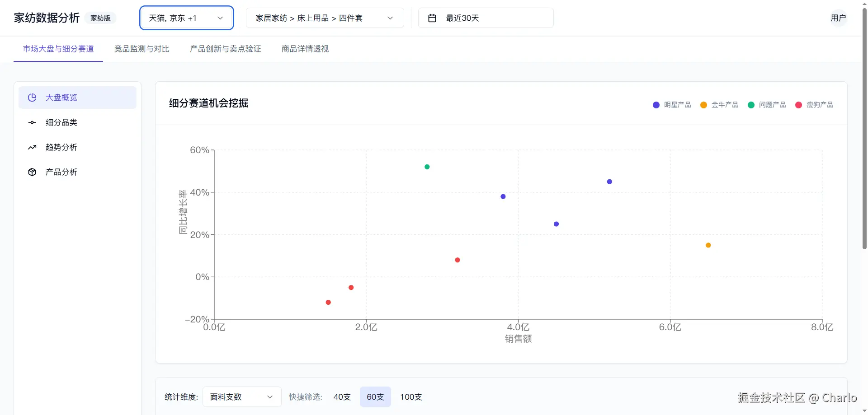
Task: Go to the 商品详情透视 tab
Action: pos(305,49)
